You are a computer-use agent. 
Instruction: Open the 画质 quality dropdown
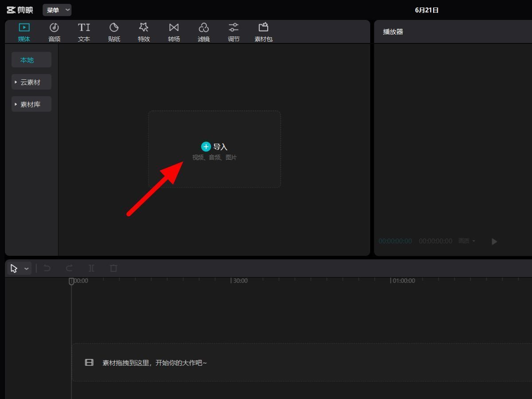(466, 241)
